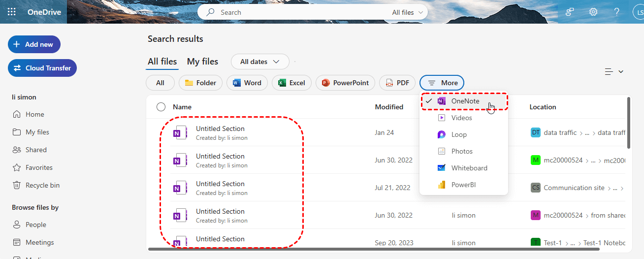Select the Loop menu entry

pos(464,134)
